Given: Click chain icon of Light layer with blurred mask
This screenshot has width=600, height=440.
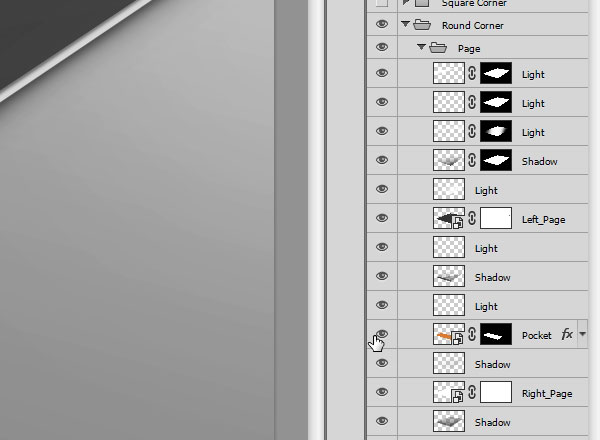Looking at the screenshot, I should coord(472,131).
